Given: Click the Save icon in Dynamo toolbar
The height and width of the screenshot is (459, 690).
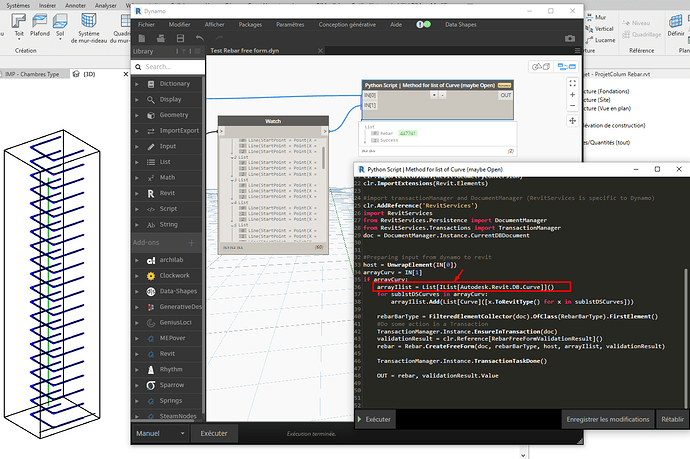Looking at the screenshot, I should click(180, 38).
